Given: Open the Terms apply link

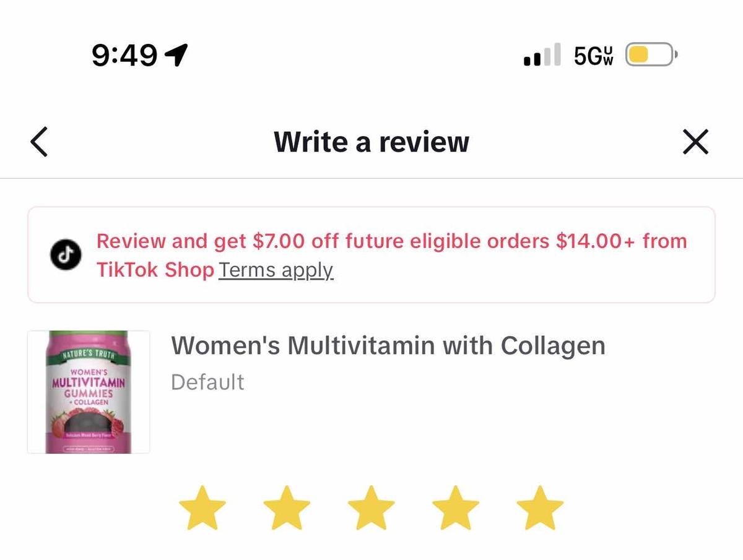Looking at the screenshot, I should [276, 270].
